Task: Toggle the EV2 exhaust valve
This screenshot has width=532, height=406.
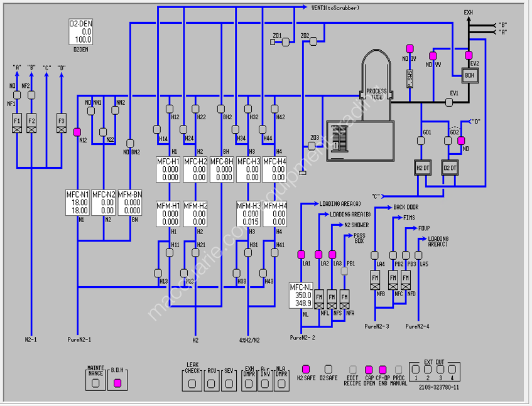Action: click(x=469, y=55)
